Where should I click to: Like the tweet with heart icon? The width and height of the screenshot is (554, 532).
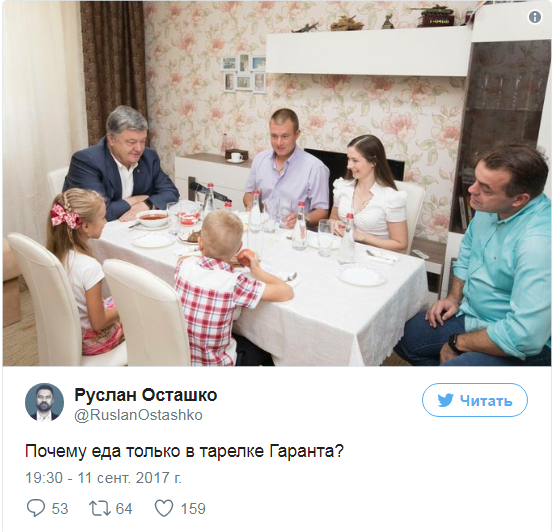164,508
